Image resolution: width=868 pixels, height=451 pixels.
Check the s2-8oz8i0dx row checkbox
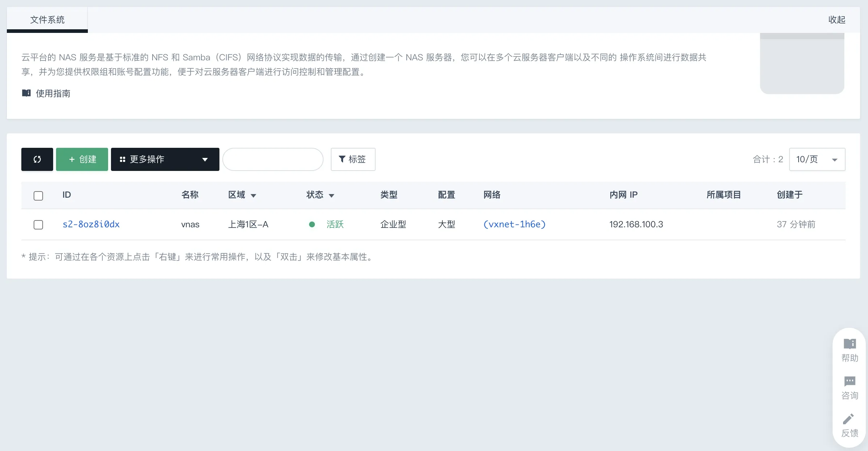point(38,224)
